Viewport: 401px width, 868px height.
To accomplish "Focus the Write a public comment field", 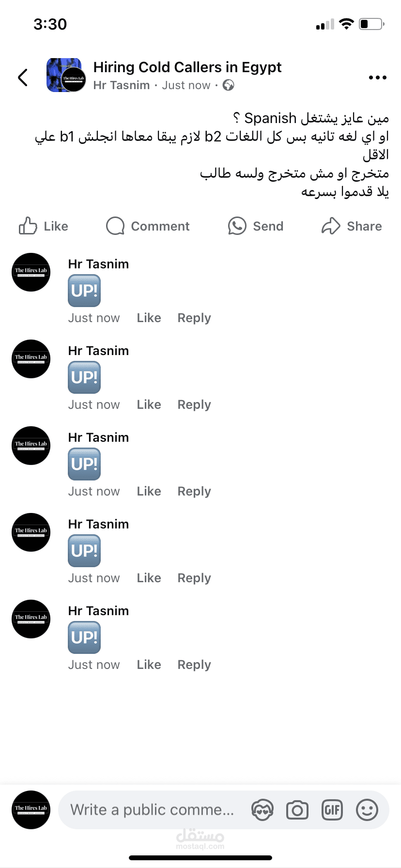I will (x=152, y=810).
